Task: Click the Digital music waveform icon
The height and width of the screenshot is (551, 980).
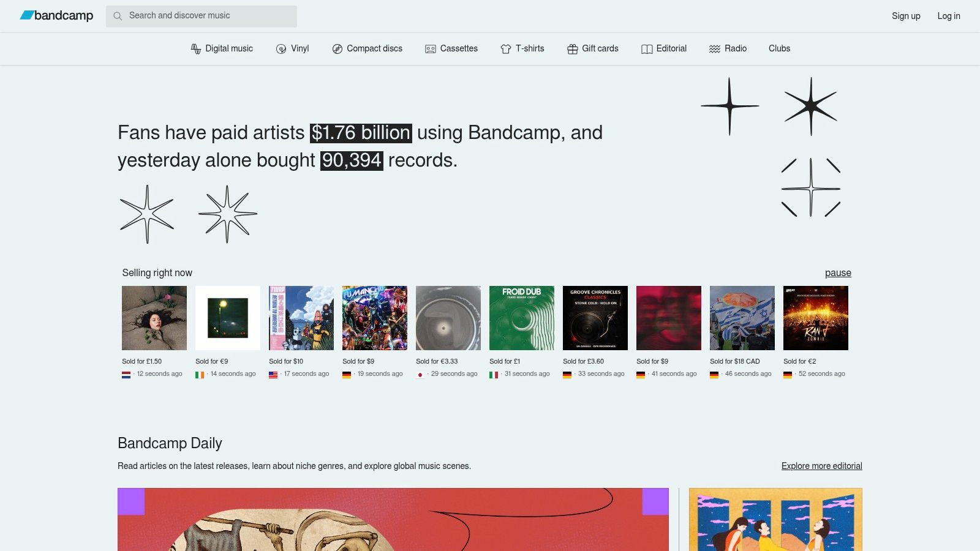Action: point(196,49)
